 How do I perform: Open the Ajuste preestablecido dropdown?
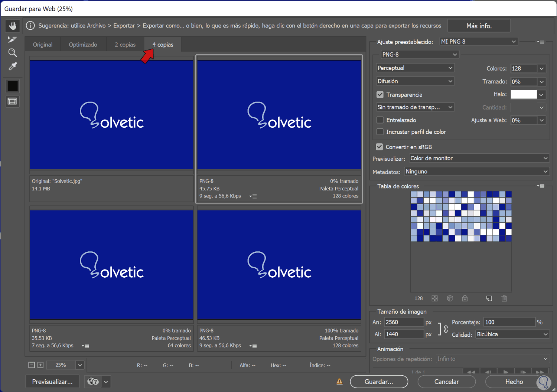pos(478,42)
